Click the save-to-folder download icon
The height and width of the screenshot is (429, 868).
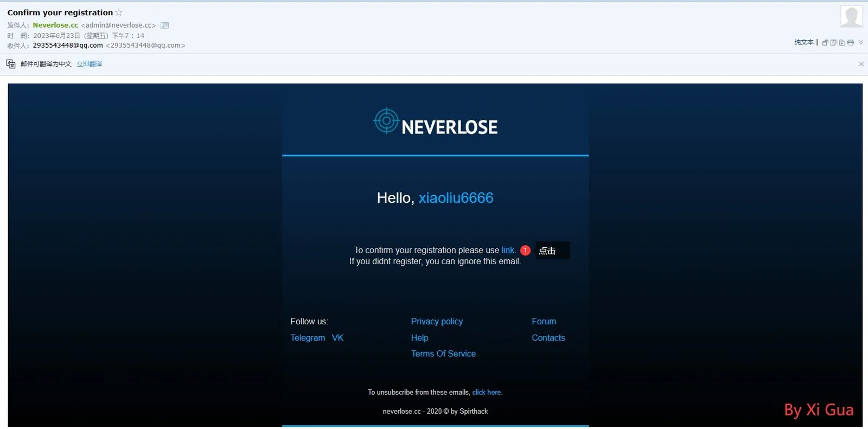pos(842,42)
